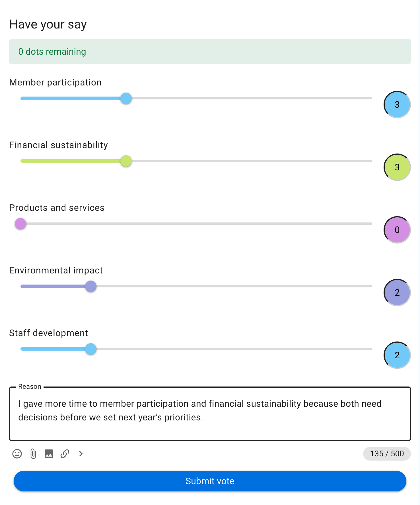This screenshot has height=505, width=420.
Task: Click the Financial sustainability green dot counter
Action: [x=397, y=167]
